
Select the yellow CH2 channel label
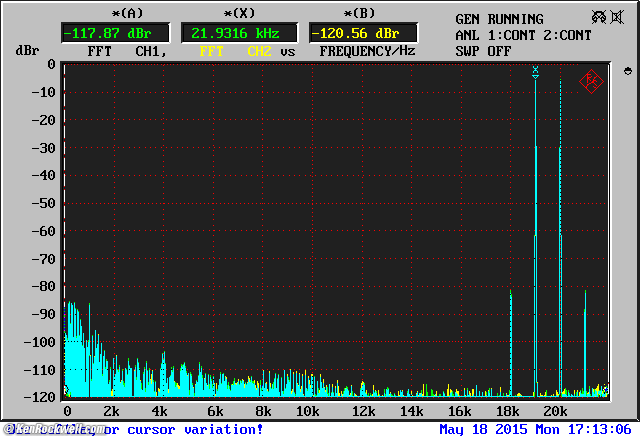click(259, 50)
